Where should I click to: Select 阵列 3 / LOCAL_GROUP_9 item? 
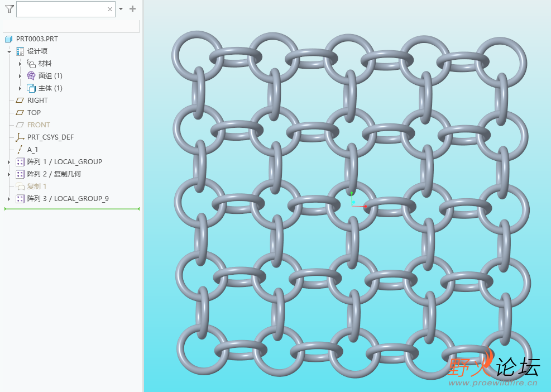pos(68,199)
